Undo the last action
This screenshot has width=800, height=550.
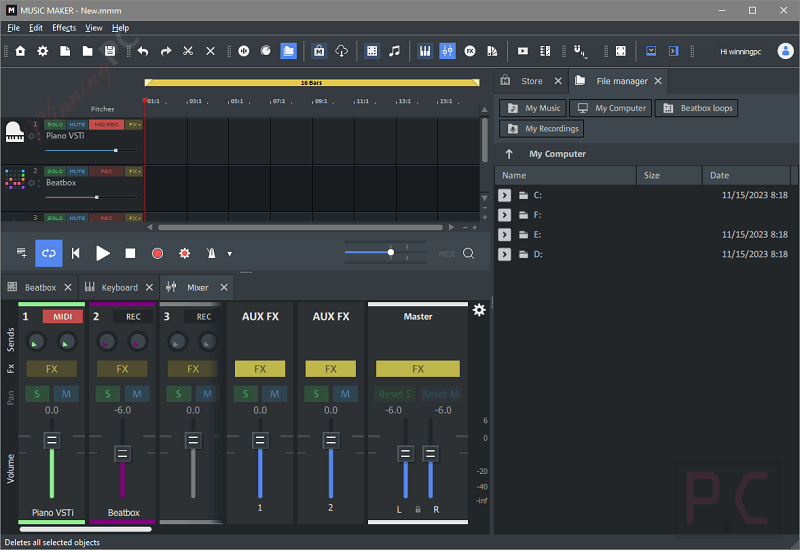coord(143,51)
